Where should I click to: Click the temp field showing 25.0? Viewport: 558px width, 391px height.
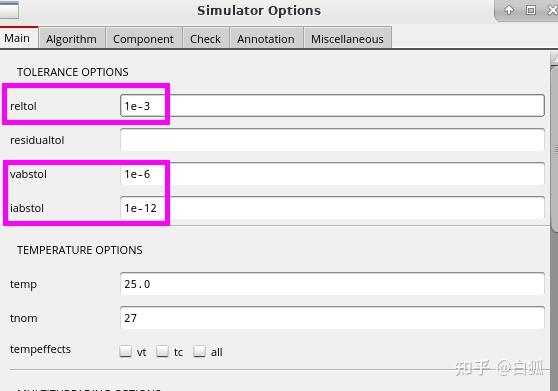click(x=332, y=284)
